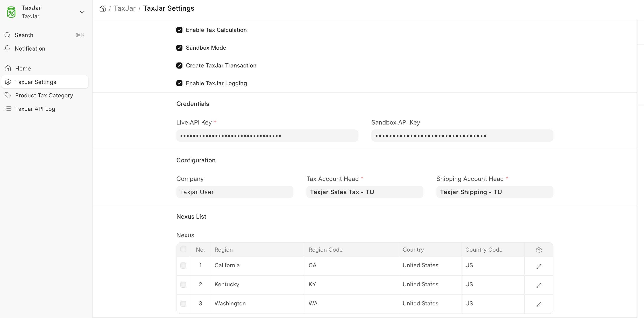Image resolution: width=644 pixels, height=318 pixels.
Task: Open the Company field Taxjar User
Action: 235,192
